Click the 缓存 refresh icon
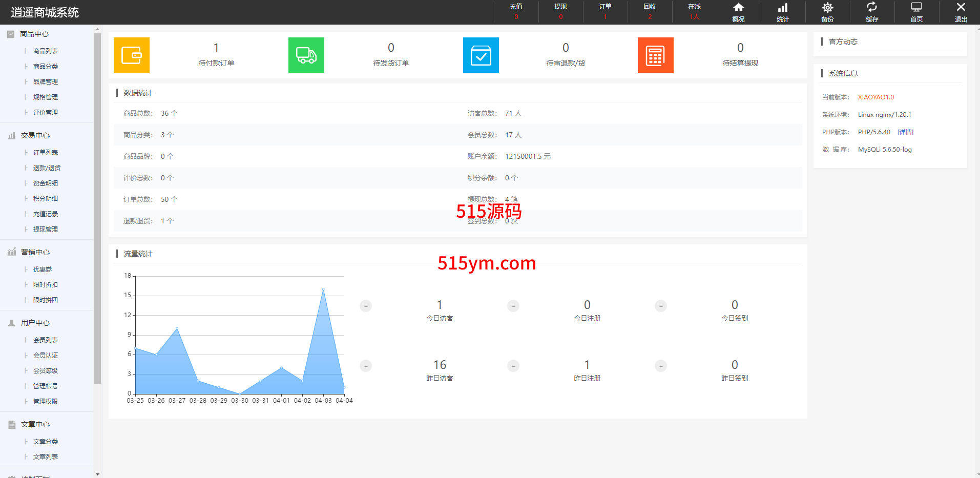This screenshot has height=478, width=980. pos(872,12)
